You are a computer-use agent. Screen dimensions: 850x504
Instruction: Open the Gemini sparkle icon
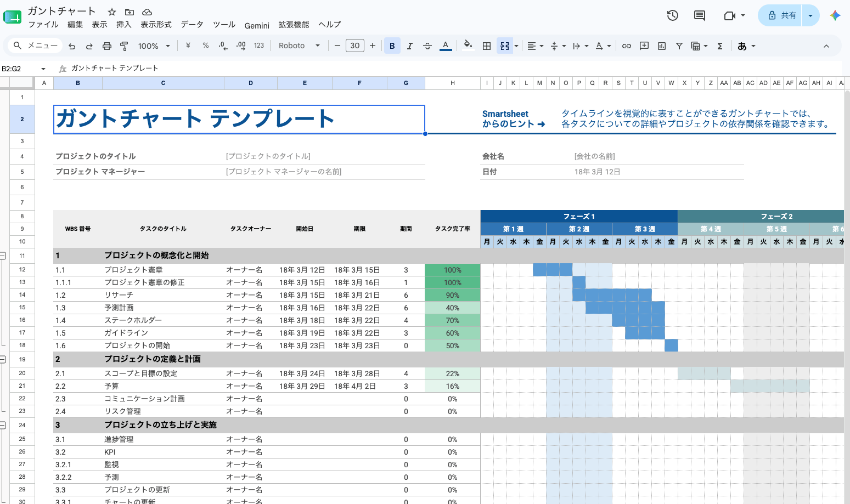(x=835, y=15)
